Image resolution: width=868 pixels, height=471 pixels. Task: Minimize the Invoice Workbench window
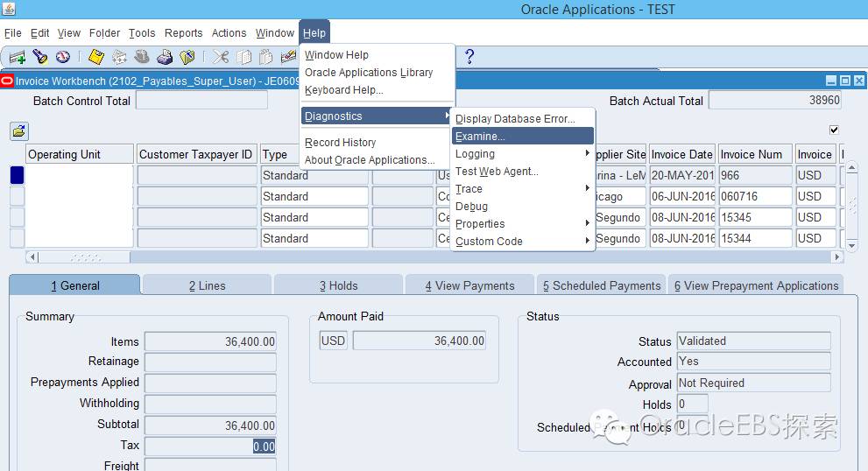point(831,81)
